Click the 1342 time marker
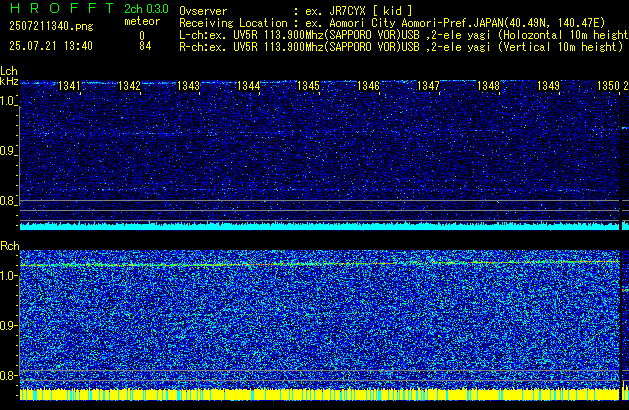The image size is (629, 410). click(129, 86)
